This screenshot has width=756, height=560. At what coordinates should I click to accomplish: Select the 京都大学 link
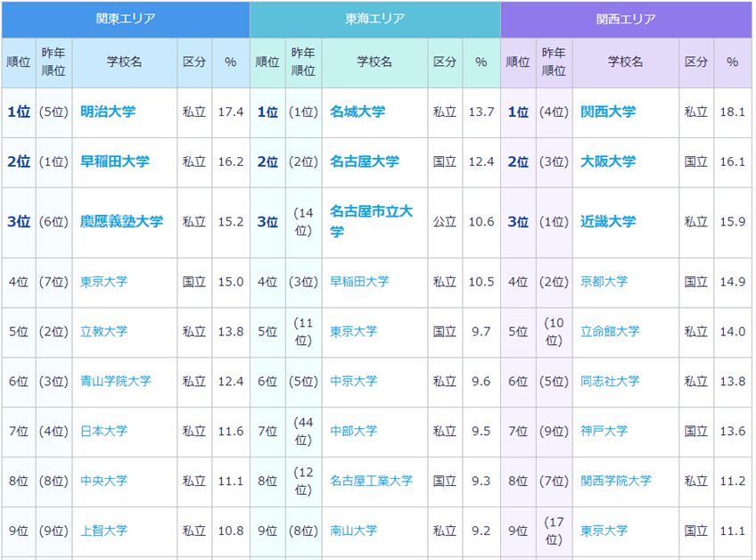click(604, 282)
